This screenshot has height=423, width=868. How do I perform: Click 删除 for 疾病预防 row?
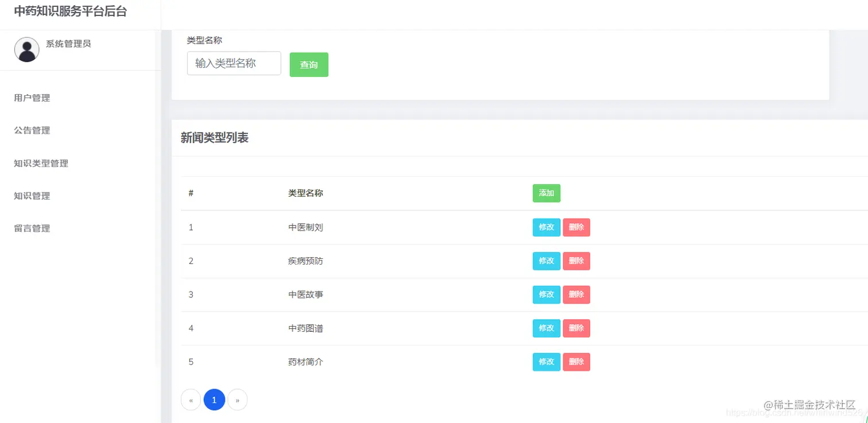click(x=576, y=261)
